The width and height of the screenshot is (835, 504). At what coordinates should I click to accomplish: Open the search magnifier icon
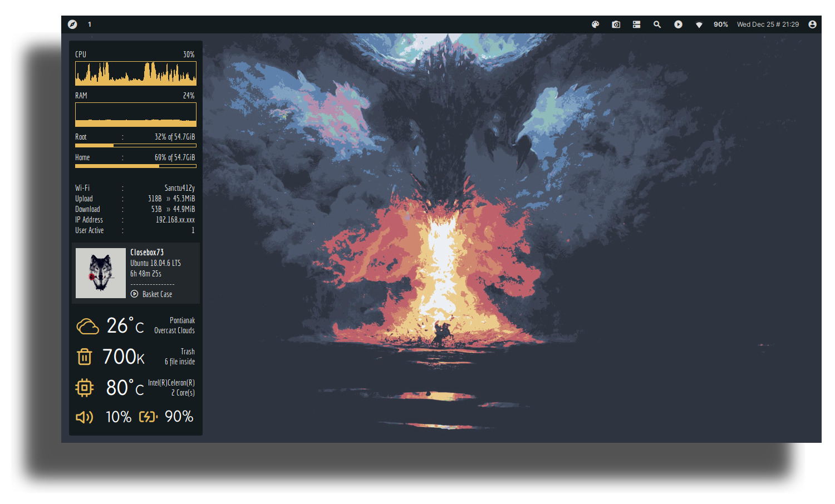pyautogui.click(x=657, y=24)
